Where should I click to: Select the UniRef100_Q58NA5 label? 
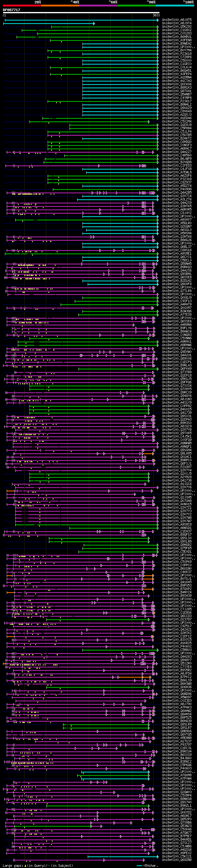(177, 264)
